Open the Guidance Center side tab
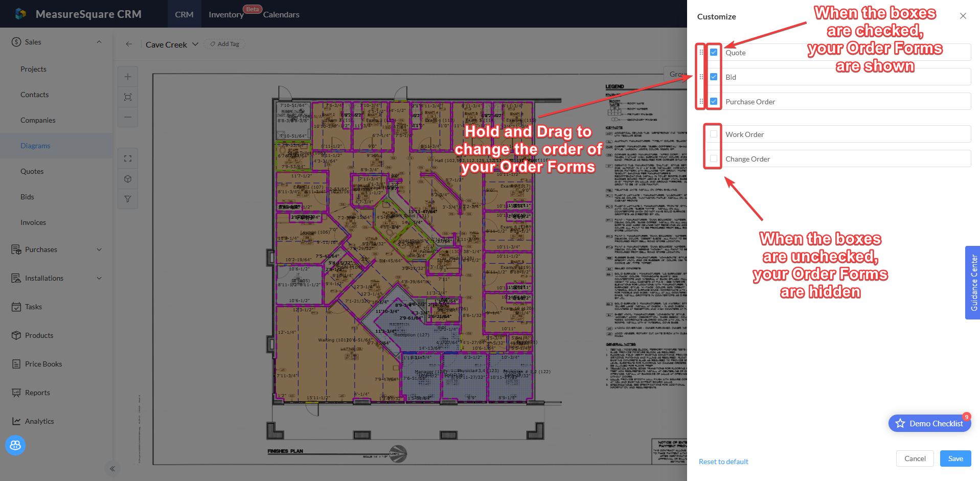The height and width of the screenshot is (481, 980). pos(973,283)
